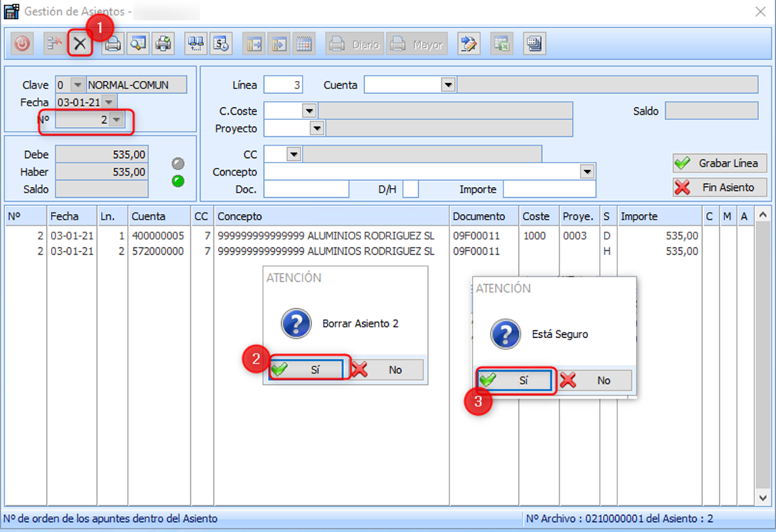Open the print preview icon
This screenshot has width=776, height=532.
138,45
